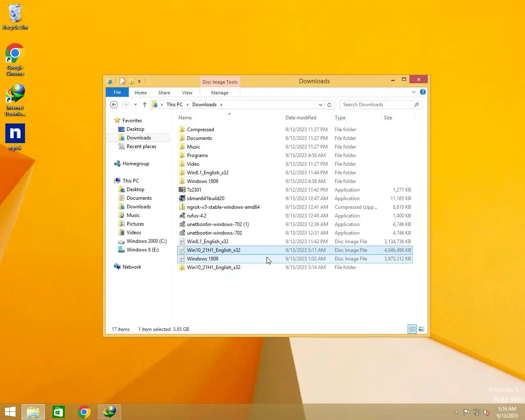Select the Programs folder
The height and width of the screenshot is (420, 525).
pos(294,155)
